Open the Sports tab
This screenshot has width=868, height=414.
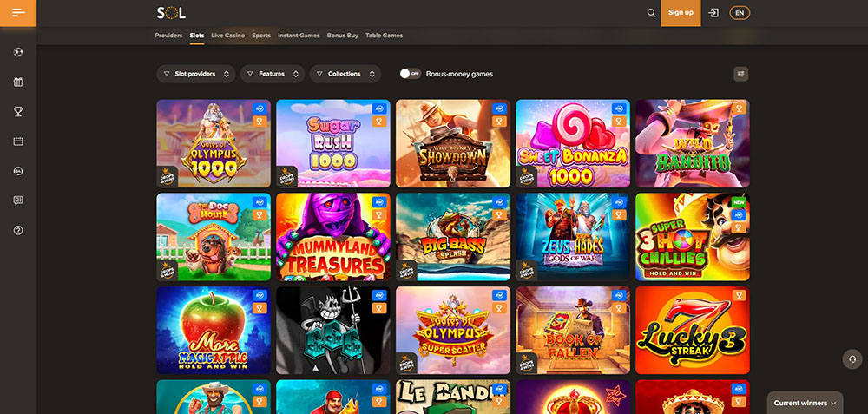click(261, 36)
